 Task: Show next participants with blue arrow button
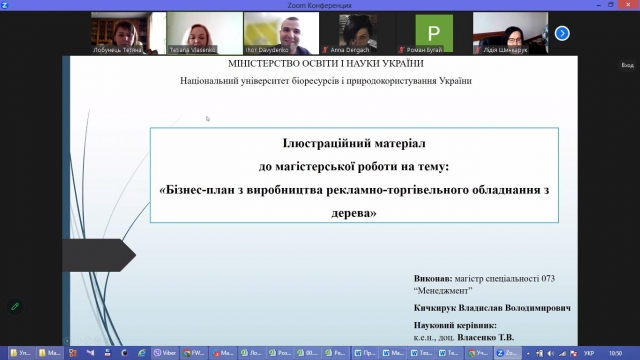pos(562,33)
